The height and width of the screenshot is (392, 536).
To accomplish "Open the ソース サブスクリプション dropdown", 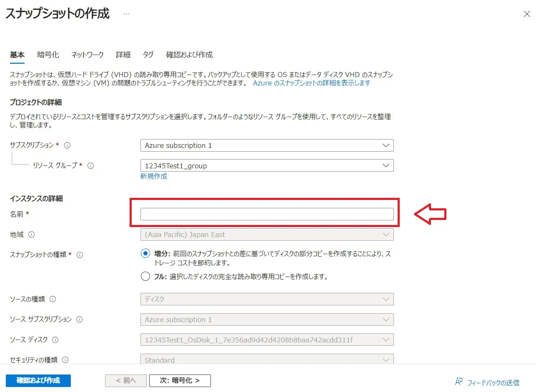I will [x=267, y=320].
